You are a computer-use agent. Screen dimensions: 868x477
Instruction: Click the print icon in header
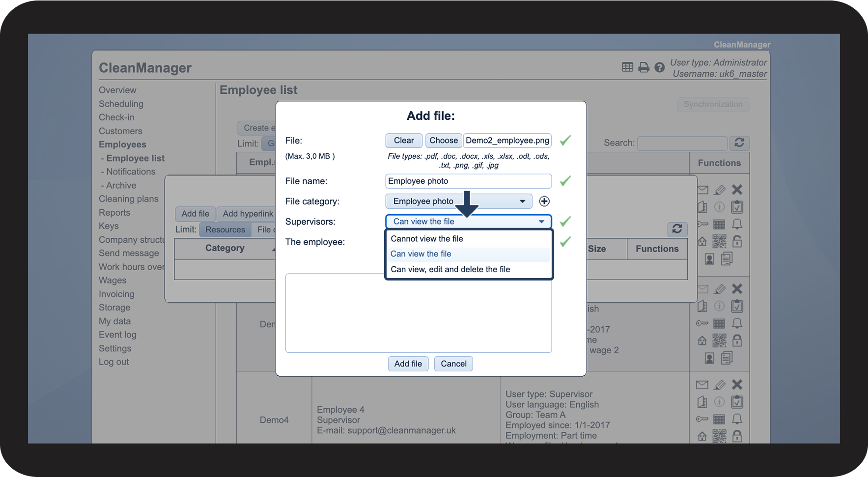(x=644, y=67)
